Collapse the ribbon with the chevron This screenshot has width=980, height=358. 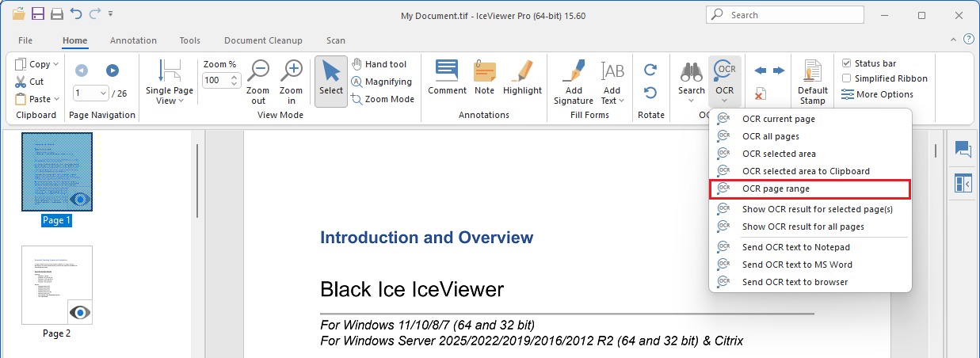point(954,39)
